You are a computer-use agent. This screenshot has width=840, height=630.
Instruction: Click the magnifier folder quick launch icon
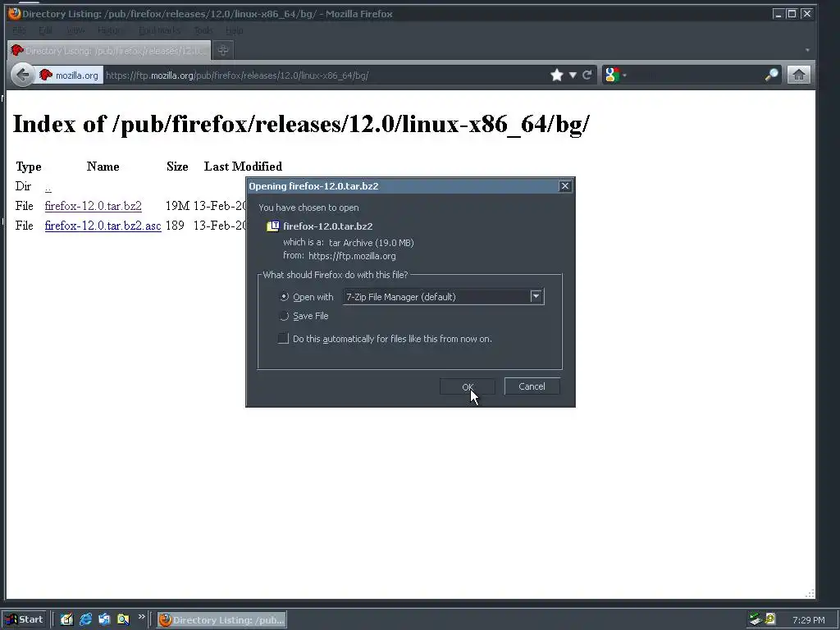point(123,620)
